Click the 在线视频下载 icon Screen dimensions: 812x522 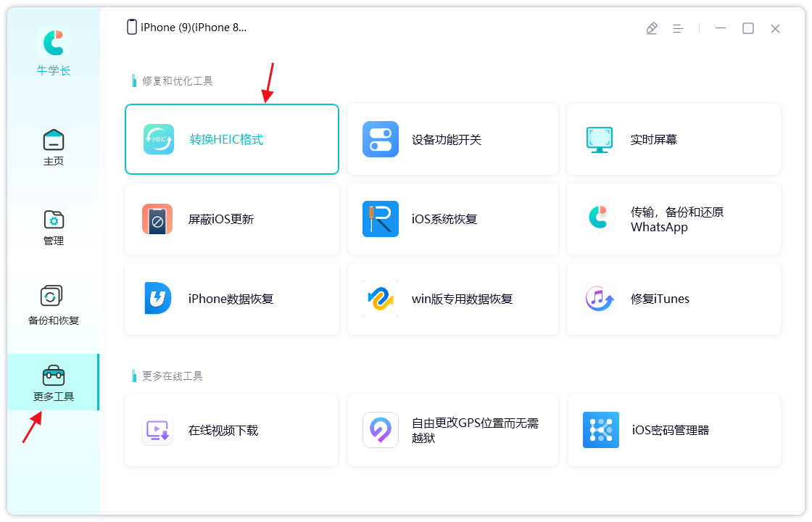tap(157, 430)
